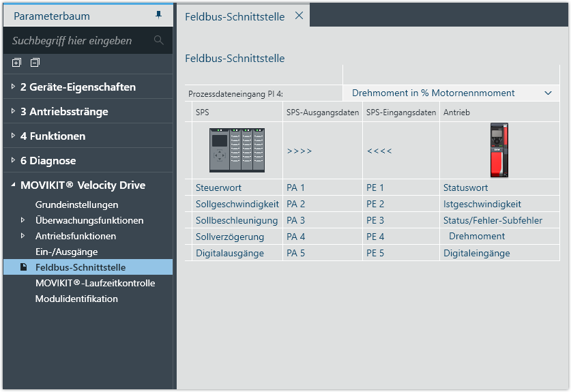Open Grundeinstellungen in the parameter tree
Viewport: 571px width, 392px height.
pyautogui.click(x=76, y=205)
